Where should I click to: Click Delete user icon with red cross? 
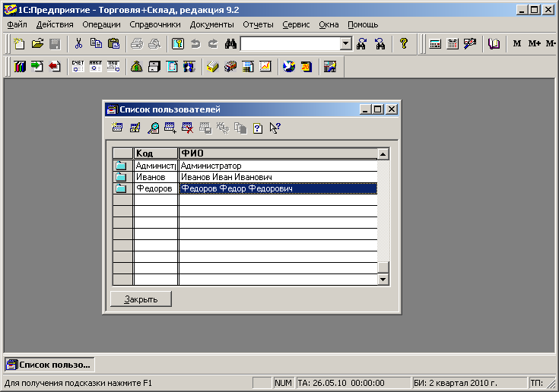click(188, 128)
